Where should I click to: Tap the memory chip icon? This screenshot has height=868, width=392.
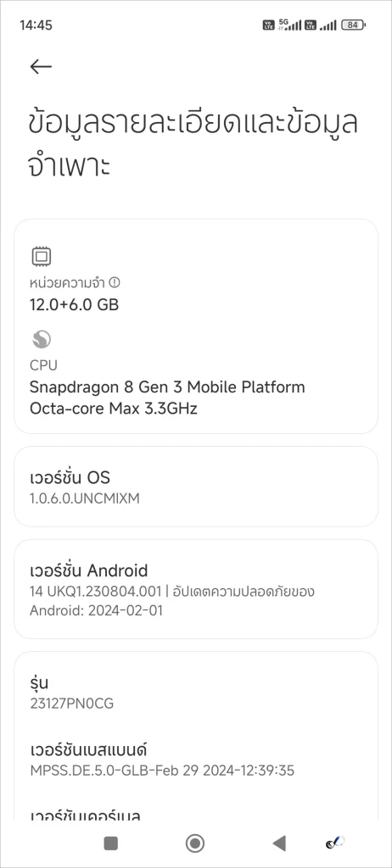(x=42, y=257)
